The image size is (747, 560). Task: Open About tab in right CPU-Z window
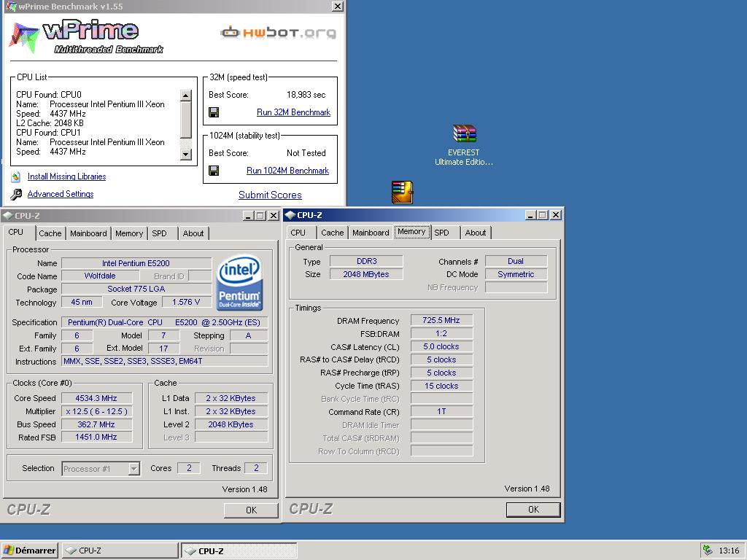tap(476, 233)
